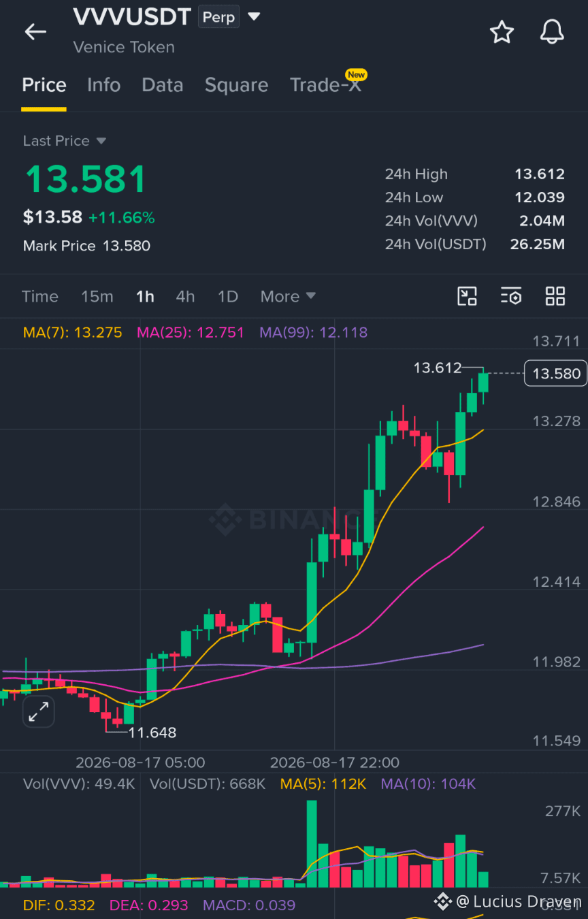
Task: Tap the Vol(VVV): 49.4K label
Action: pos(79,784)
